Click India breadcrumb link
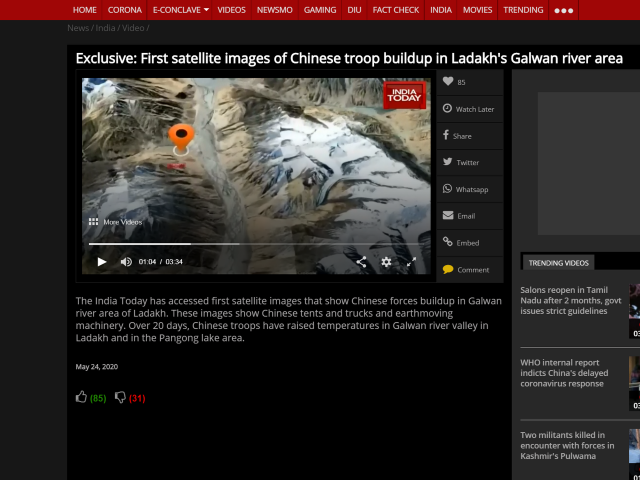 click(105, 28)
